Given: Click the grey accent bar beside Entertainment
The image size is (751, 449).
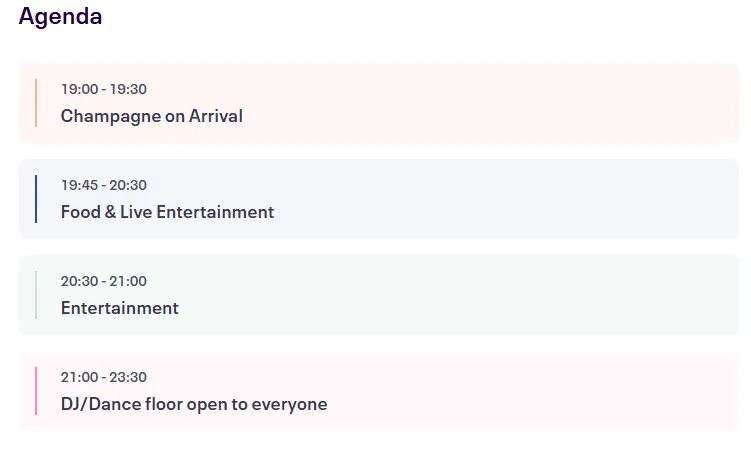Looking at the screenshot, I should click(36, 295).
